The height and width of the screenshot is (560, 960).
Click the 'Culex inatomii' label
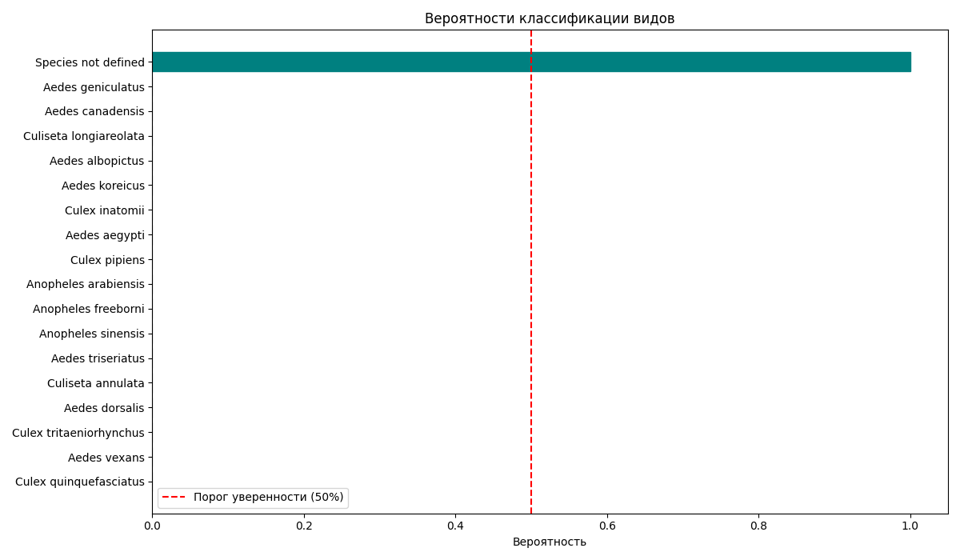(105, 211)
